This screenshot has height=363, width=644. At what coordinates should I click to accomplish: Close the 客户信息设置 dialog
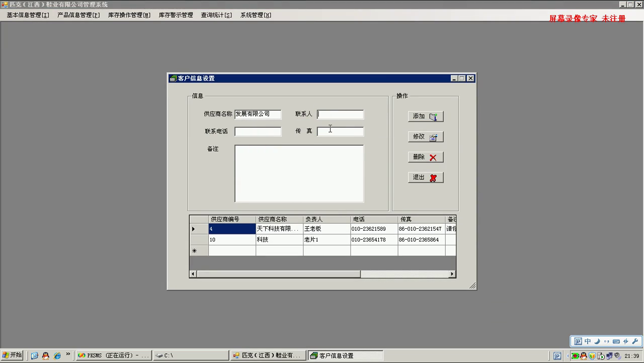click(470, 78)
